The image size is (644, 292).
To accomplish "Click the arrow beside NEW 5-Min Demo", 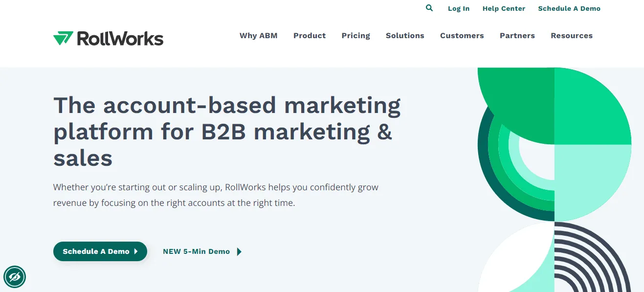I will click(239, 251).
